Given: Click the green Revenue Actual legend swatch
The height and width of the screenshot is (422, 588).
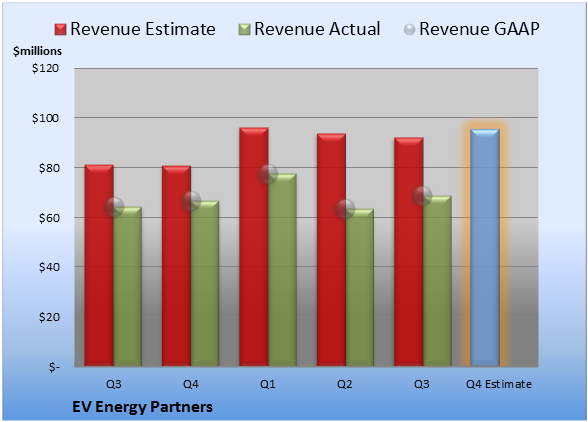Looking at the screenshot, I should pos(244,29).
